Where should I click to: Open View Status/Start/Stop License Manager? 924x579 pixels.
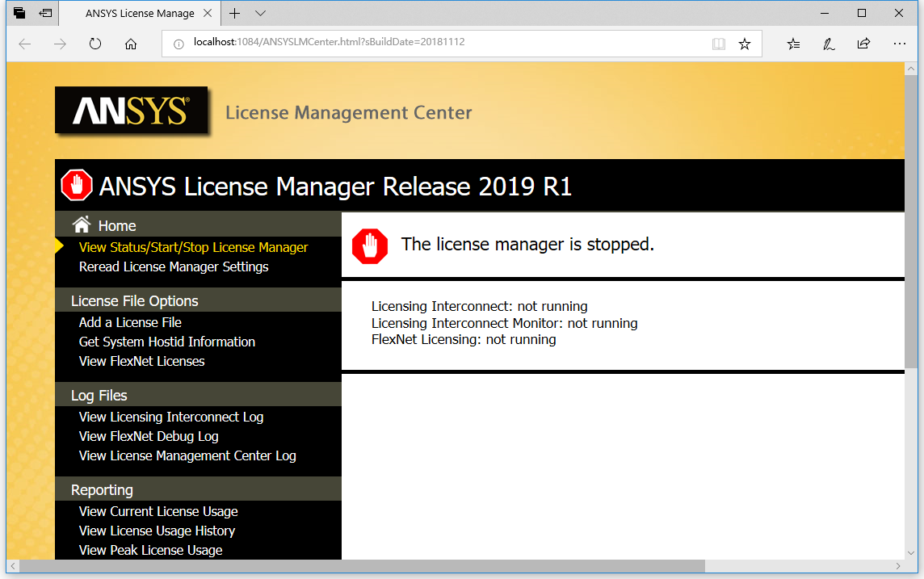click(193, 247)
